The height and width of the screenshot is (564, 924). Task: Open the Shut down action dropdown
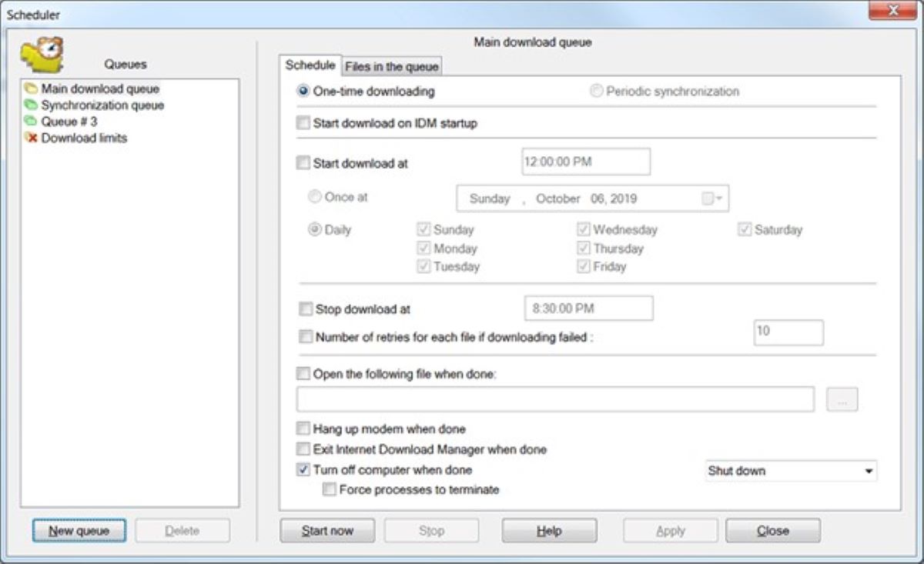(x=791, y=471)
